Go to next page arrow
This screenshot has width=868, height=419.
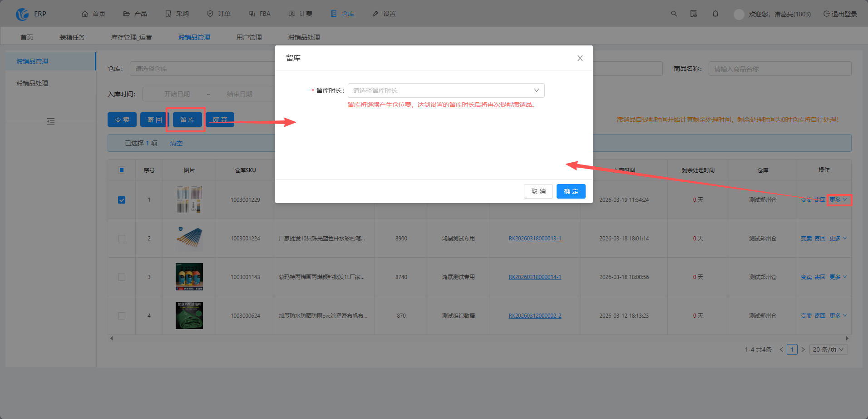[x=803, y=349]
